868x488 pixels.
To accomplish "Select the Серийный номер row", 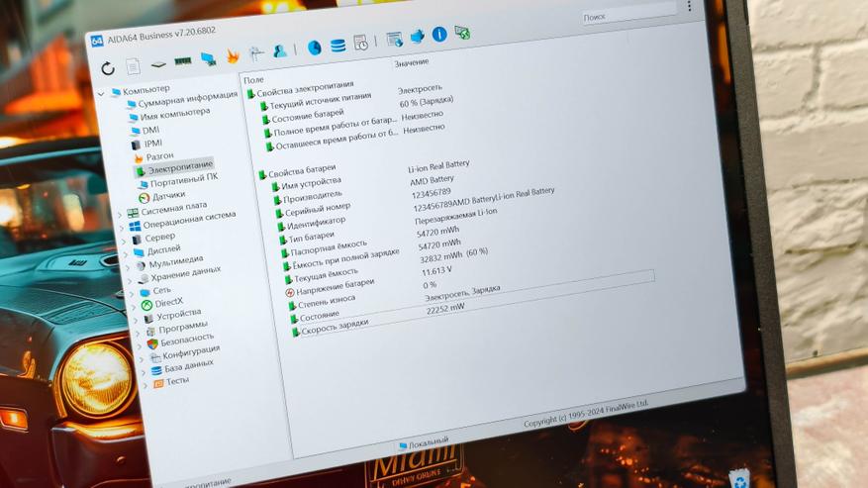I will [318, 209].
